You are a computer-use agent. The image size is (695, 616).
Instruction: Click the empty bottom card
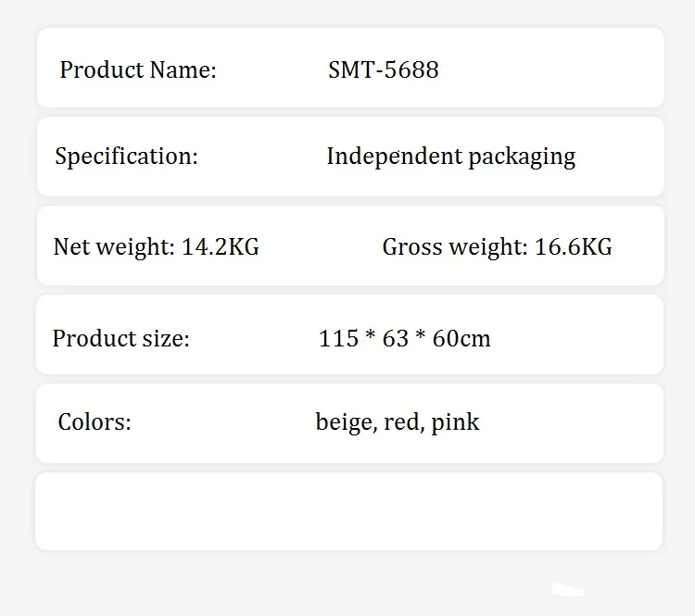(348, 511)
